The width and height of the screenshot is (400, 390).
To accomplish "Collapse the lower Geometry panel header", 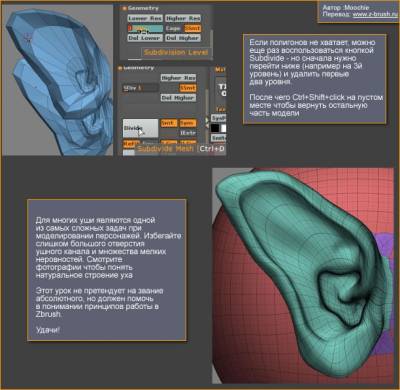I will (x=137, y=68).
